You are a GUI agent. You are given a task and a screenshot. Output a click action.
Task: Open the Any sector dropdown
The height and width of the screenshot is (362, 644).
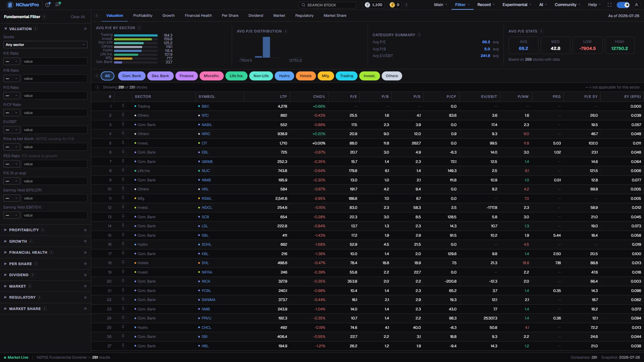45,45
